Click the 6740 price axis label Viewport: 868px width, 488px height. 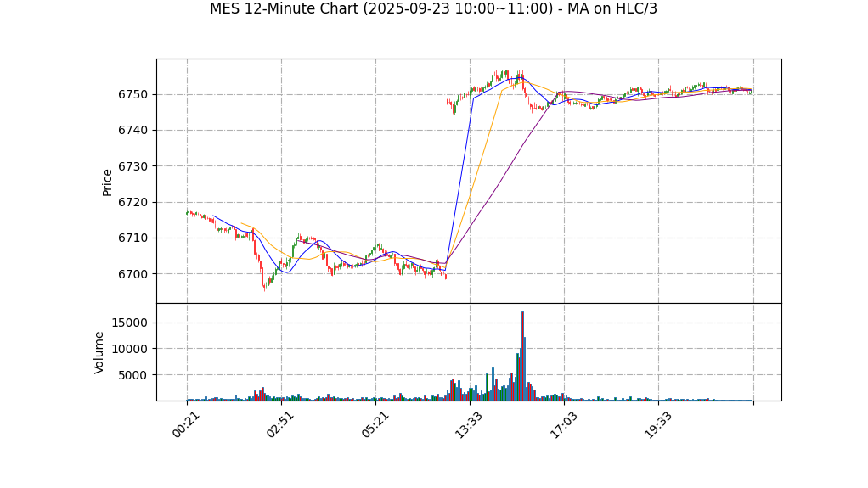(132, 131)
